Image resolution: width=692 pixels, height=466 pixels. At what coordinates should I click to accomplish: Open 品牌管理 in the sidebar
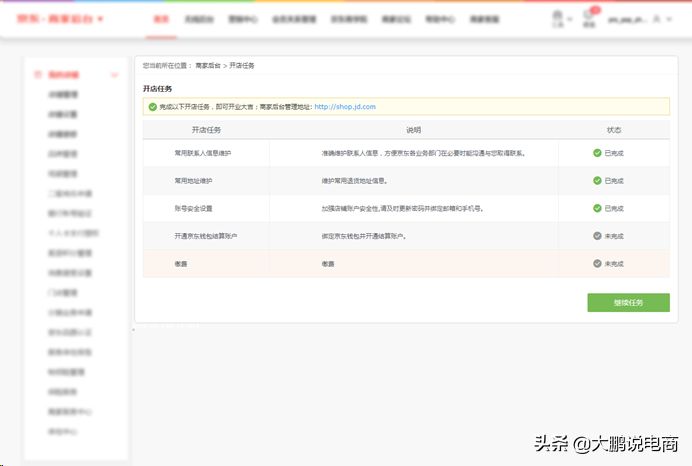click(63, 154)
